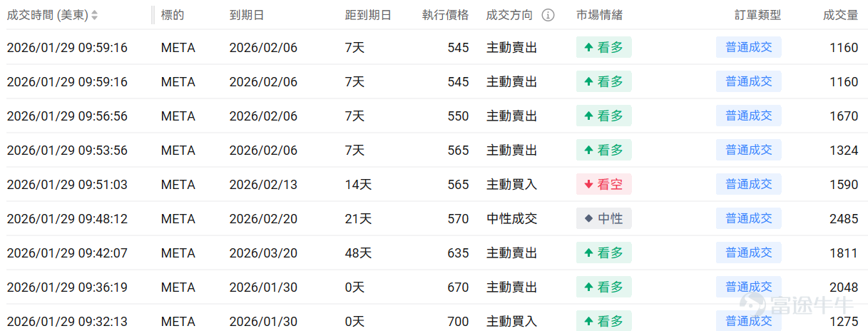Click the expiry date 2026/02/13
The width and height of the screenshot is (868, 331).
coord(263,185)
